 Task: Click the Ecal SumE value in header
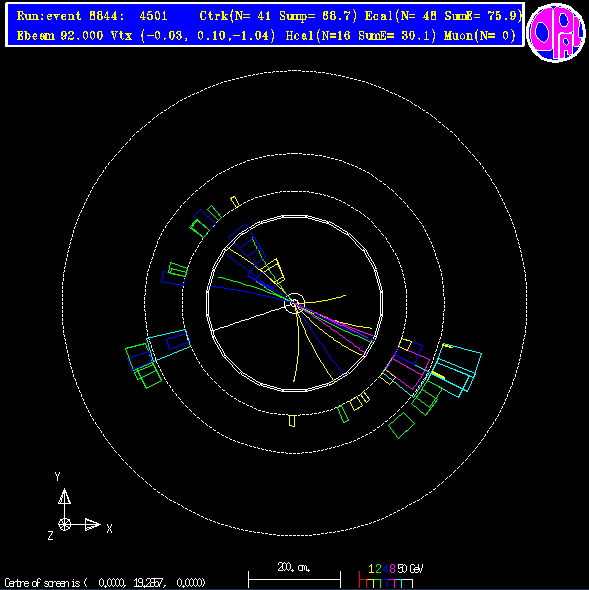tap(483, 16)
